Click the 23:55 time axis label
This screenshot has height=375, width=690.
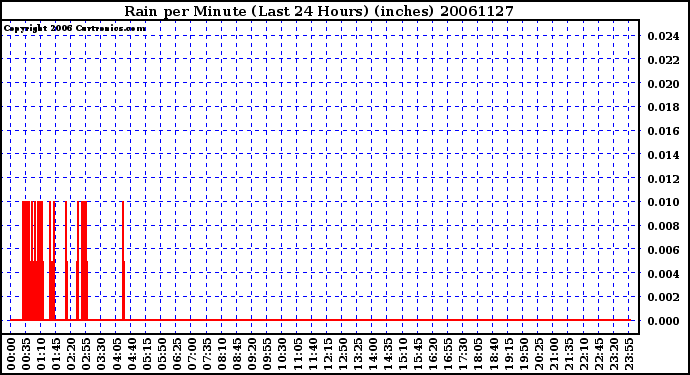tap(628, 354)
